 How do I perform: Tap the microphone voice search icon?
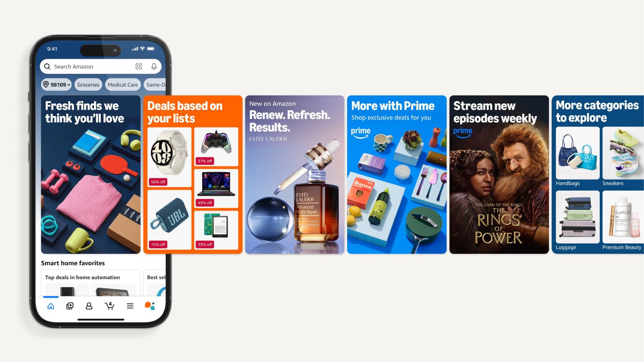tap(154, 66)
